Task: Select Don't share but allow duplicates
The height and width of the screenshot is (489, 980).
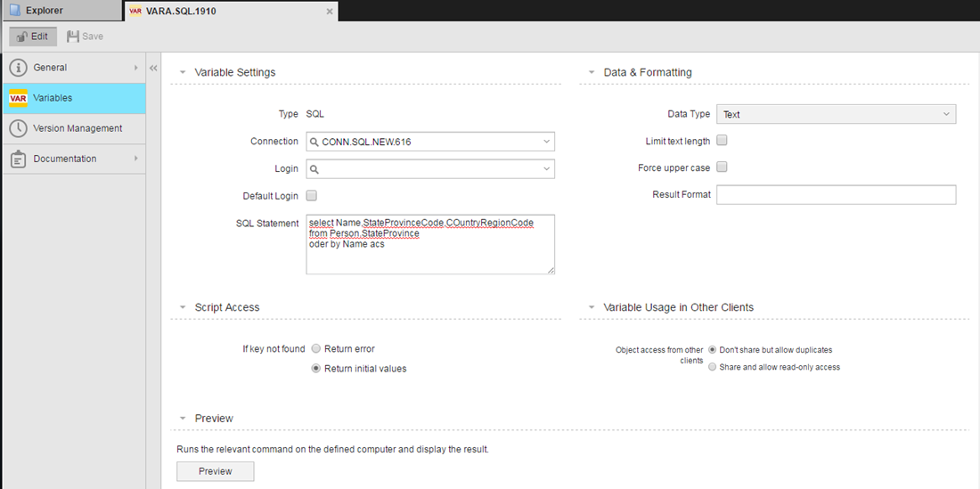Action: click(712, 350)
